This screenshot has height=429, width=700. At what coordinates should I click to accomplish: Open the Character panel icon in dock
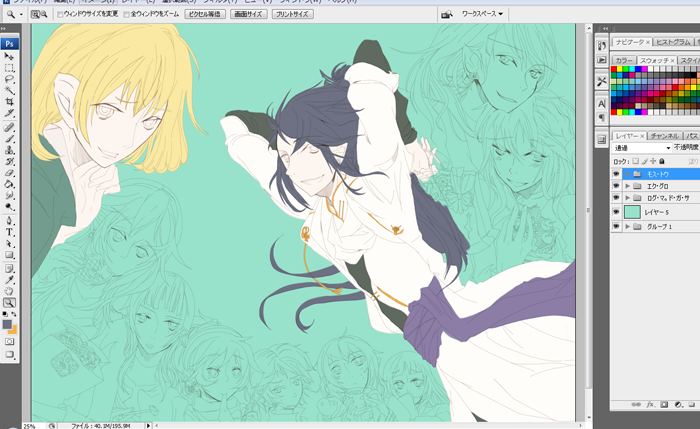(x=601, y=104)
